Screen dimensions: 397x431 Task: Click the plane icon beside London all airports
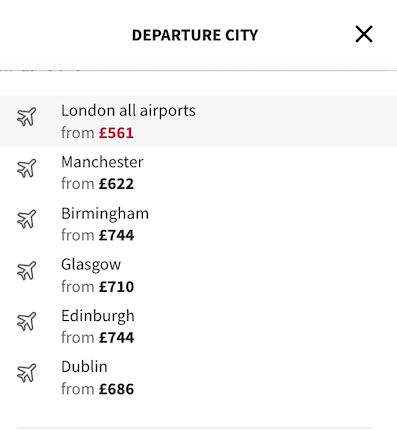coord(26,117)
